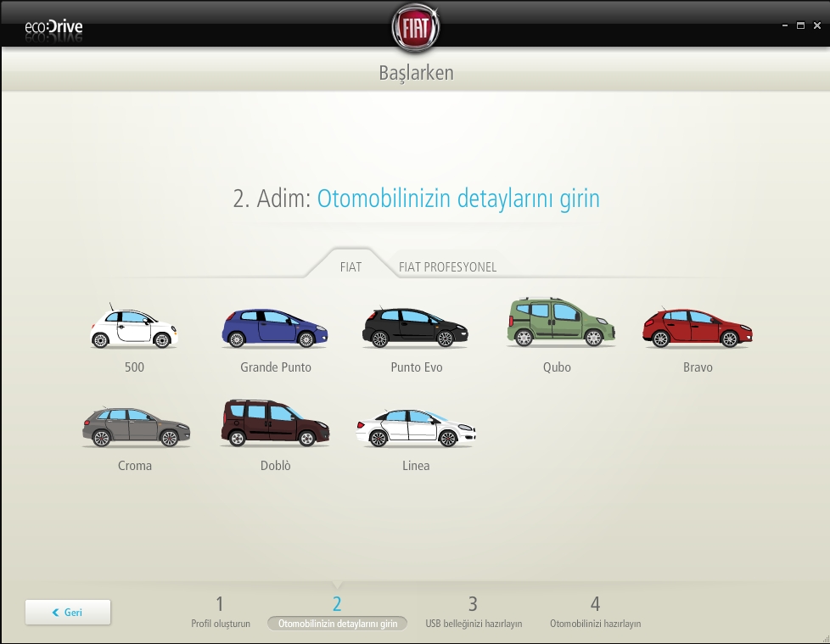Pick the black Punto Evo car icon

coord(415,327)
